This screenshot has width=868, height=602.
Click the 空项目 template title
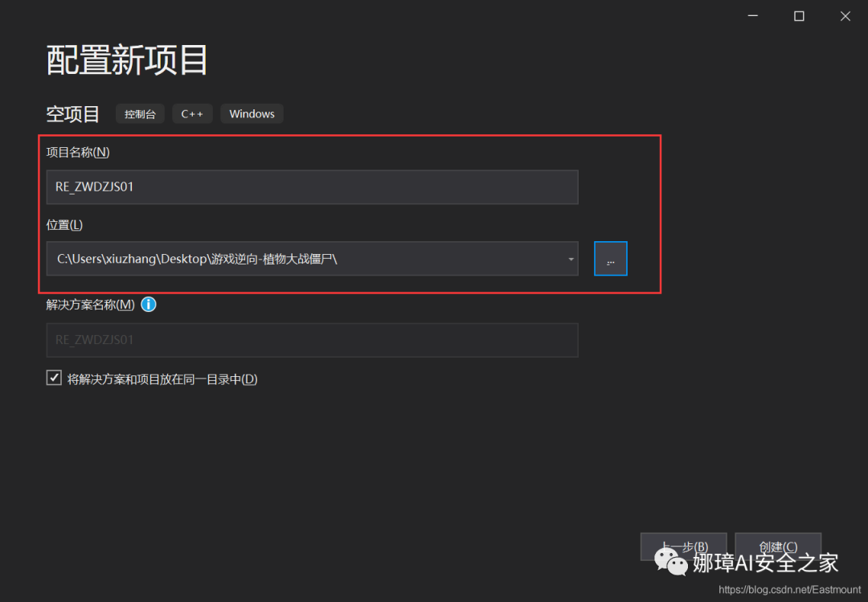73,114
